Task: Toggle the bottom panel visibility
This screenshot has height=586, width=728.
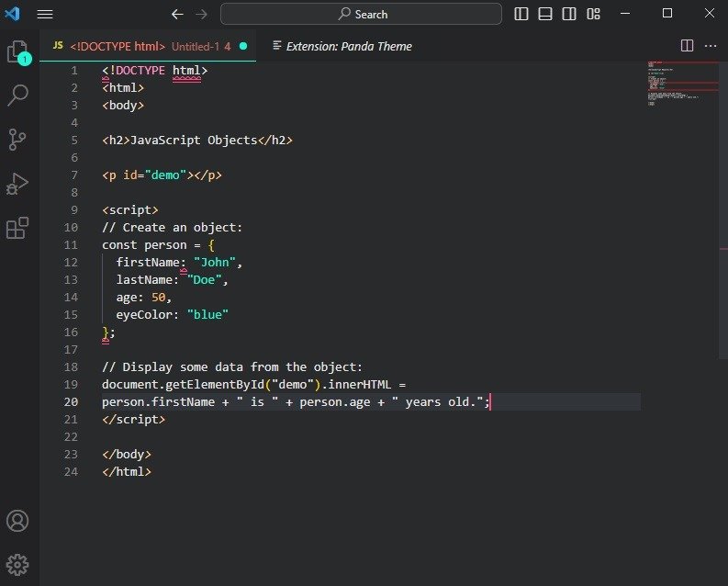Action: (545, 14)
